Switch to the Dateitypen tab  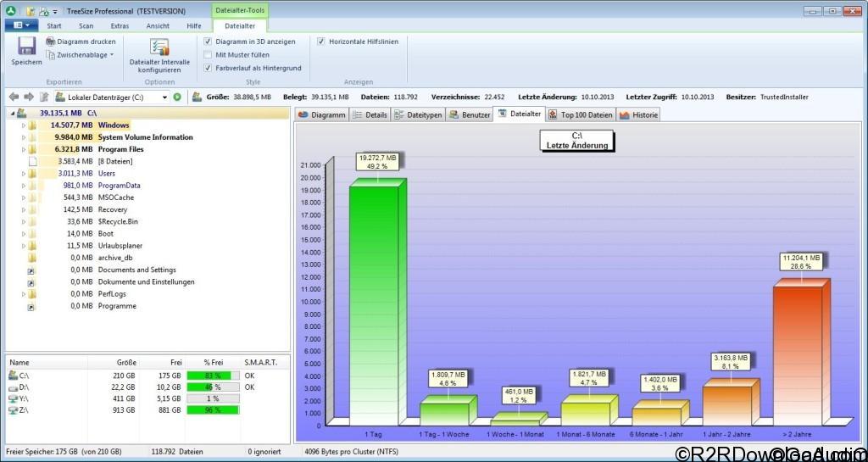pos(418,115)
